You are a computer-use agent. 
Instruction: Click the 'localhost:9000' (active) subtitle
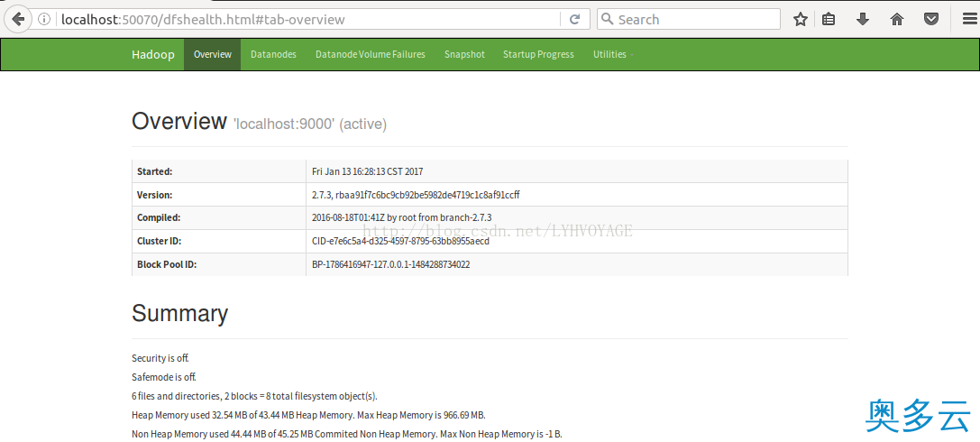[309, 124]
